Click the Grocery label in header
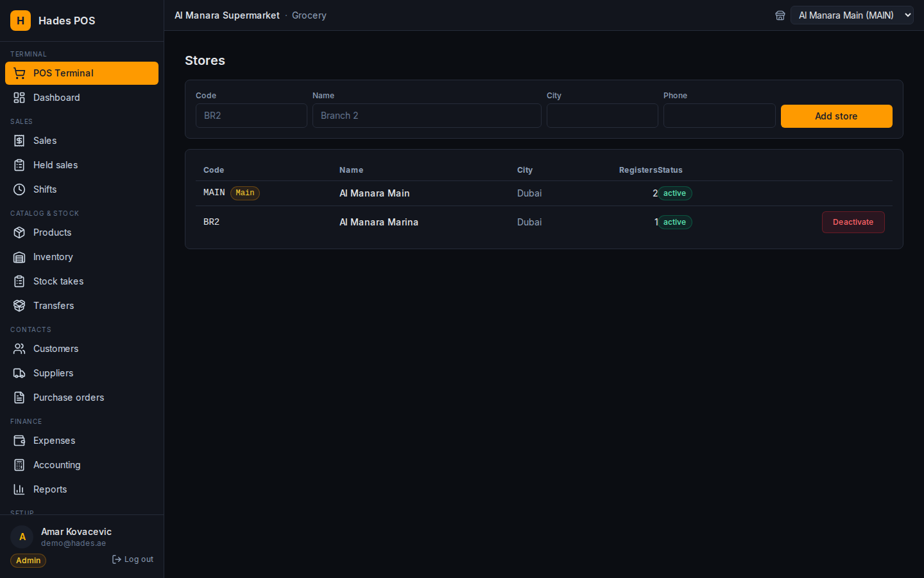Image resolution: width=924 pixels, height=578 pixels. tap(309, 15)
